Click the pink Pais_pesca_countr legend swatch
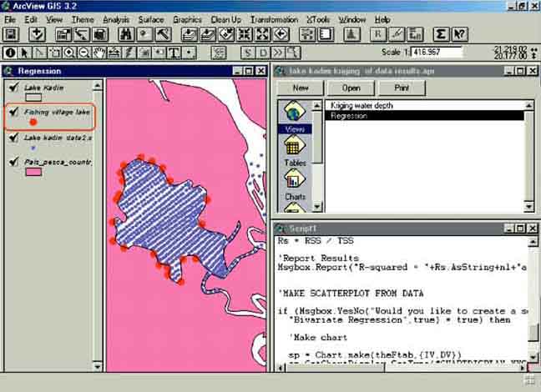Viewport: 541px width, 392px height. tap(33, 173)
